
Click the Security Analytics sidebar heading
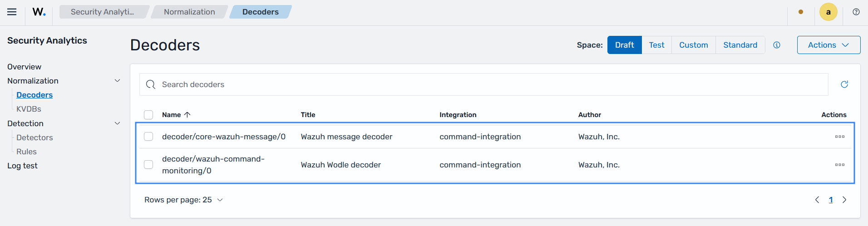pos(47,40)
